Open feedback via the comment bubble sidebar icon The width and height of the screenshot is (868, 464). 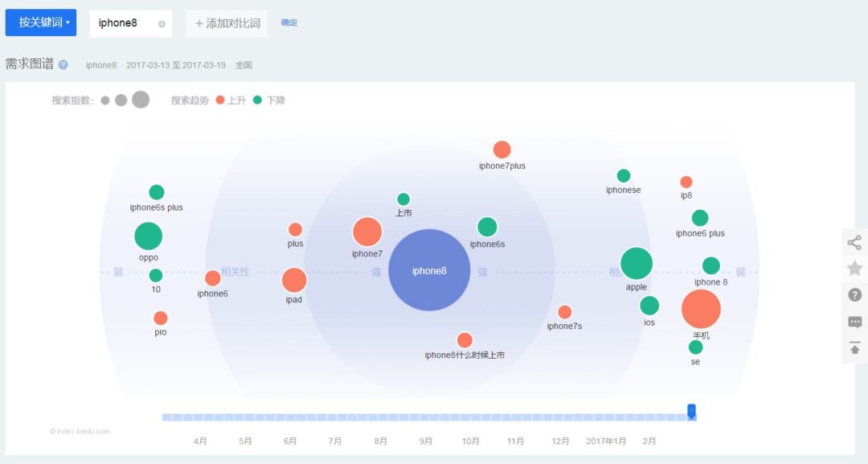coord(854,322)
